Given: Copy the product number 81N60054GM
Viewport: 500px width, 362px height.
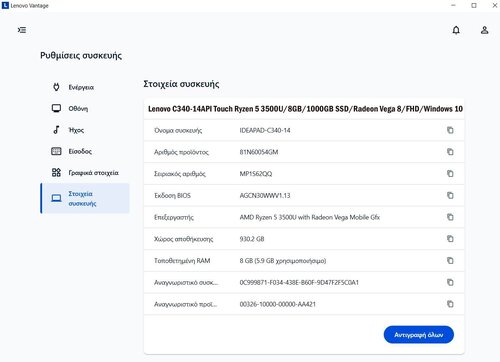Looking at the screenshot, I should pyautogui.click(x=450, y=152).
